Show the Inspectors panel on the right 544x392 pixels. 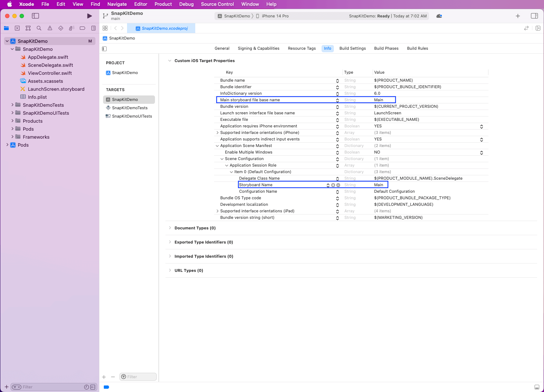(534, 16)
